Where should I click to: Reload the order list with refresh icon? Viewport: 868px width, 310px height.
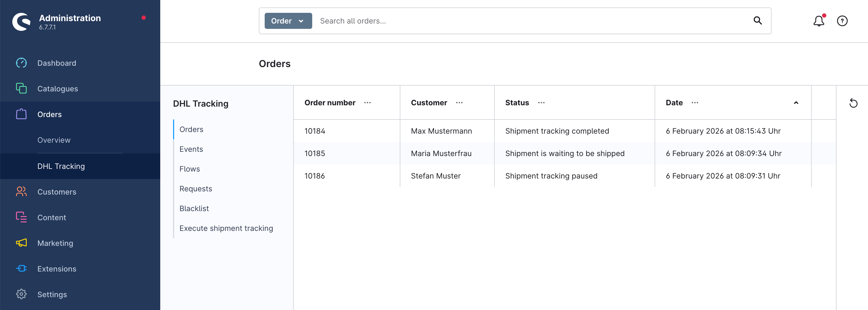point(853,103)
